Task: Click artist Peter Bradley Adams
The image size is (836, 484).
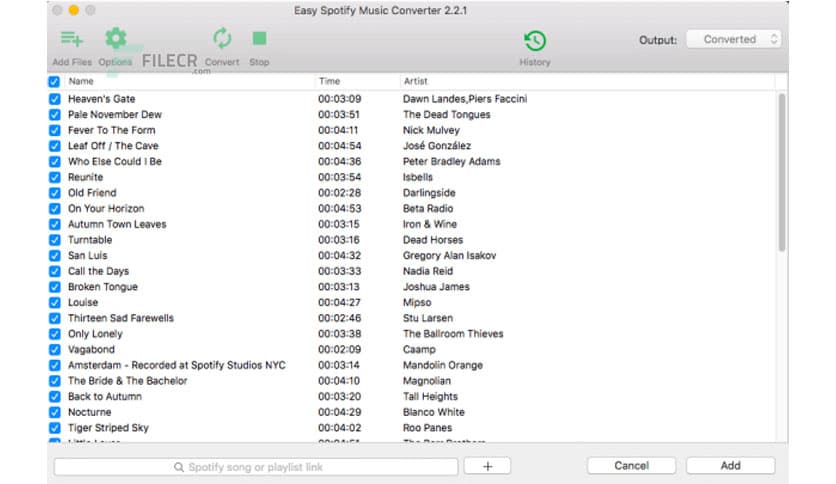Action: (452, 162)
